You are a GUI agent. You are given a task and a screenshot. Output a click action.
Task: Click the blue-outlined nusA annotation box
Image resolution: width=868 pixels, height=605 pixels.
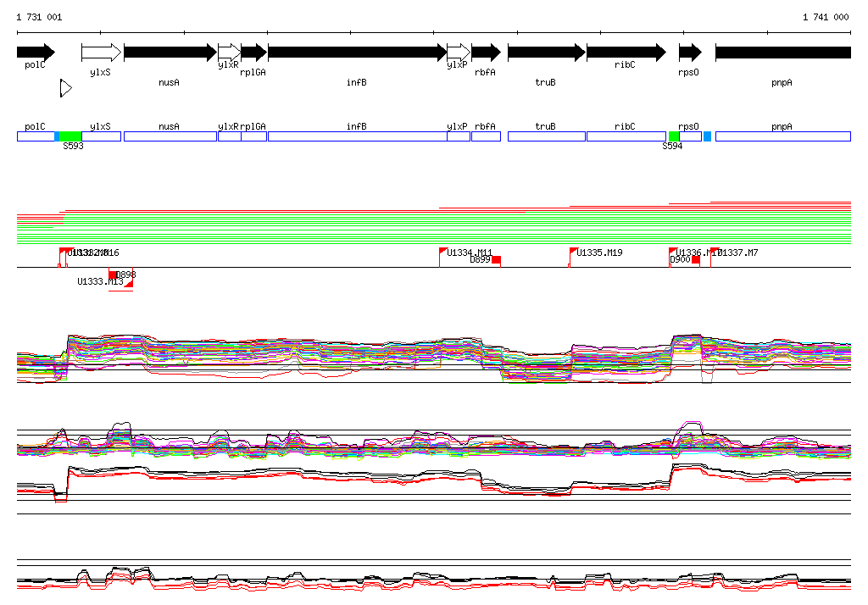[x=170, y=136]
